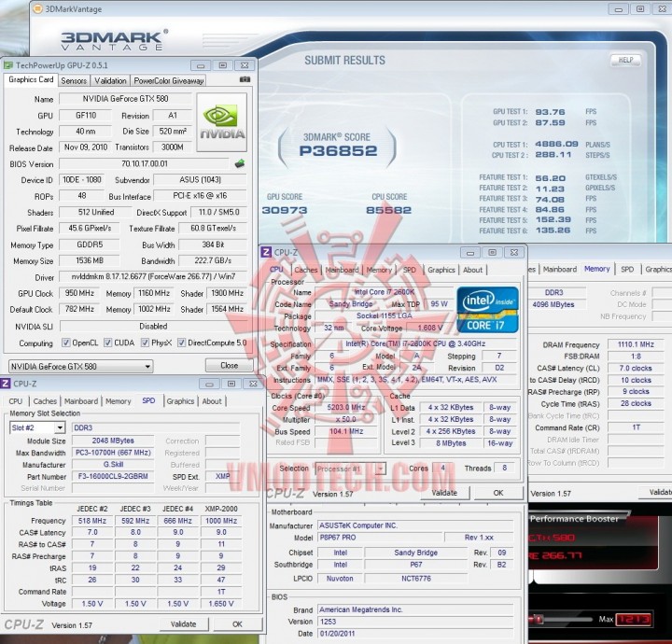Click the Max value field showing 1213
Viewport: 672px width, 644px height.
[634, 619]
